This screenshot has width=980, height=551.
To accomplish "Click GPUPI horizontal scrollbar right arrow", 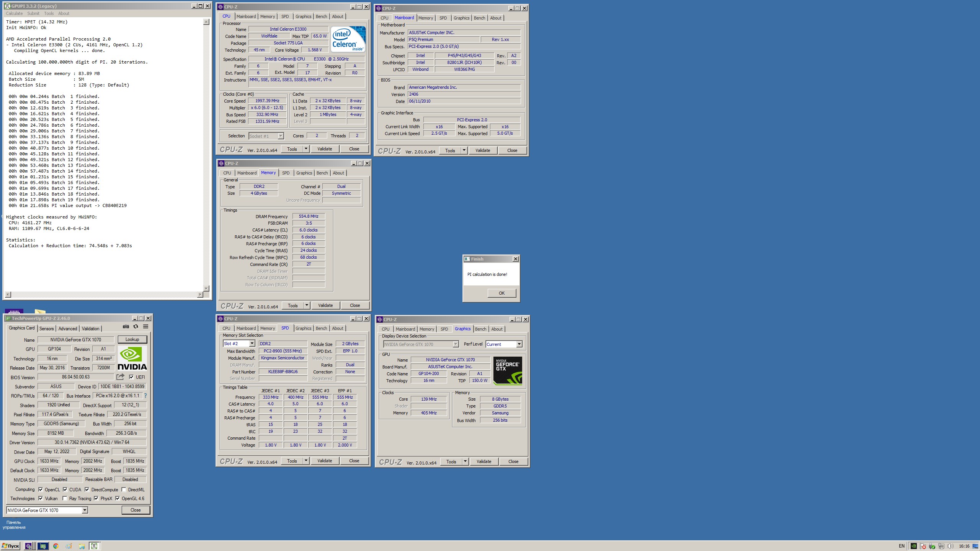I will coord(200,295).
